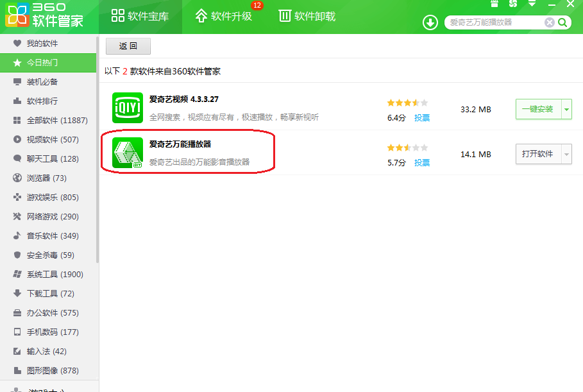Click the phone icon beside 手机数码
The height and width of the screenshot is (392, 583).
click(17, 332)
